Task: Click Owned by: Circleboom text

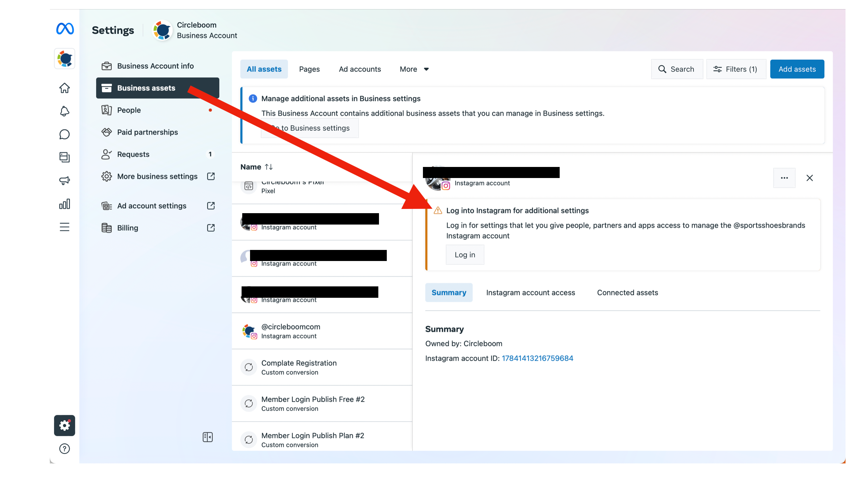Action: click(x=464, y=344)
